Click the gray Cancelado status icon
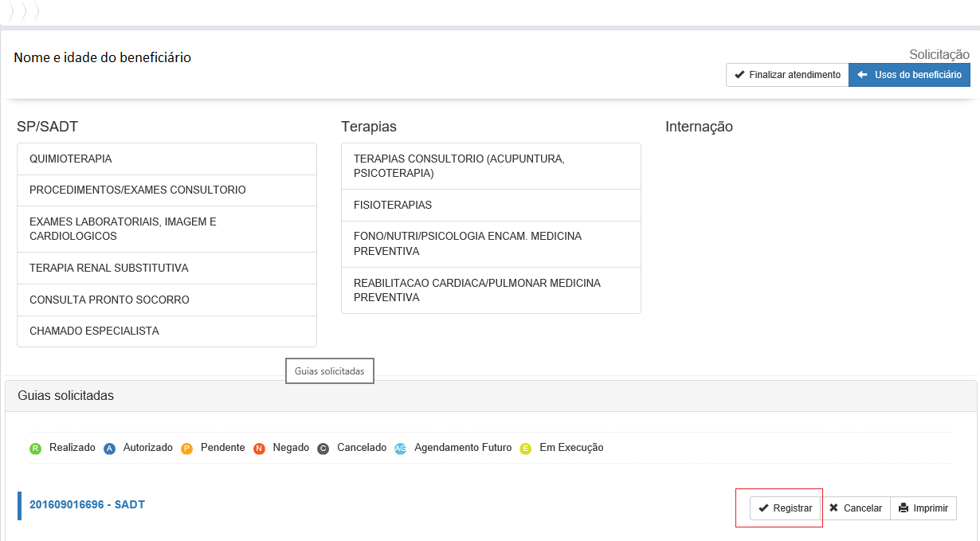The image size is (980, 541). click(x=323, y=448)
